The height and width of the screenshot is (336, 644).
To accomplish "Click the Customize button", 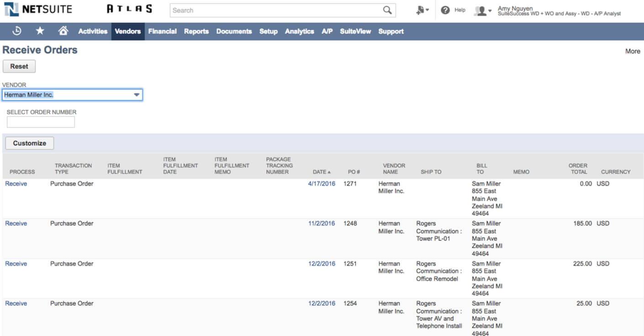I will [30, 143].
